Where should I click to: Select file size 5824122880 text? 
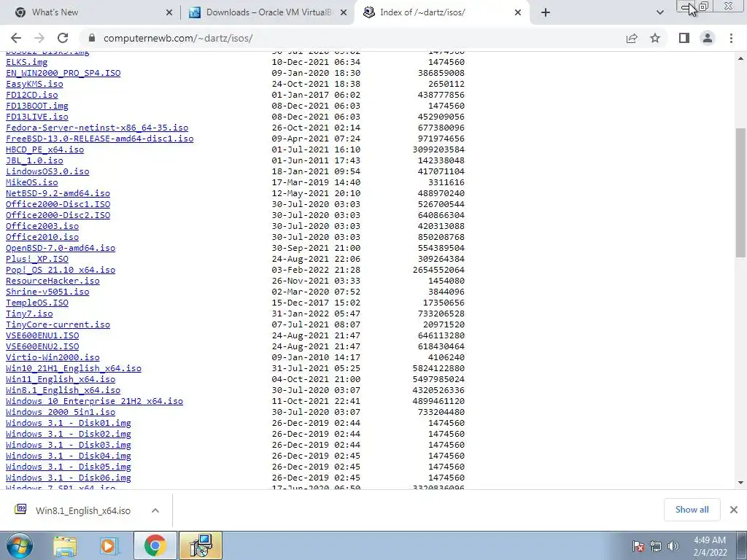[438, 368]
